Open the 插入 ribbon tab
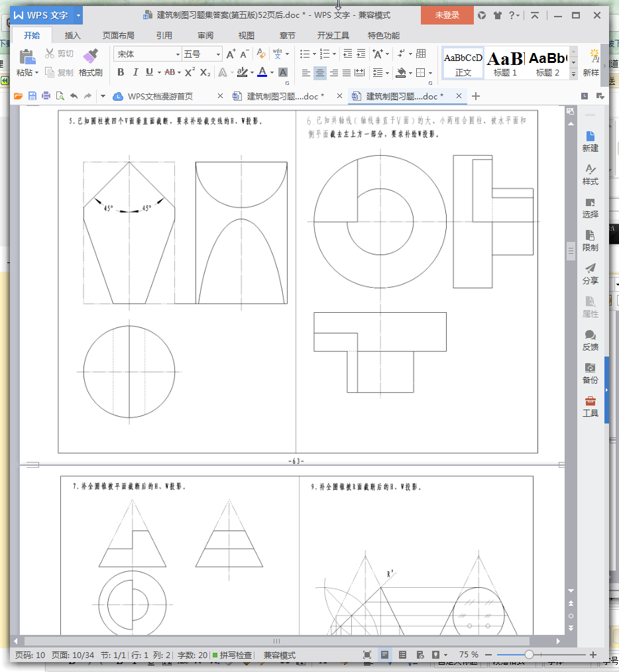Screen dimensions: 619x672 72,36
